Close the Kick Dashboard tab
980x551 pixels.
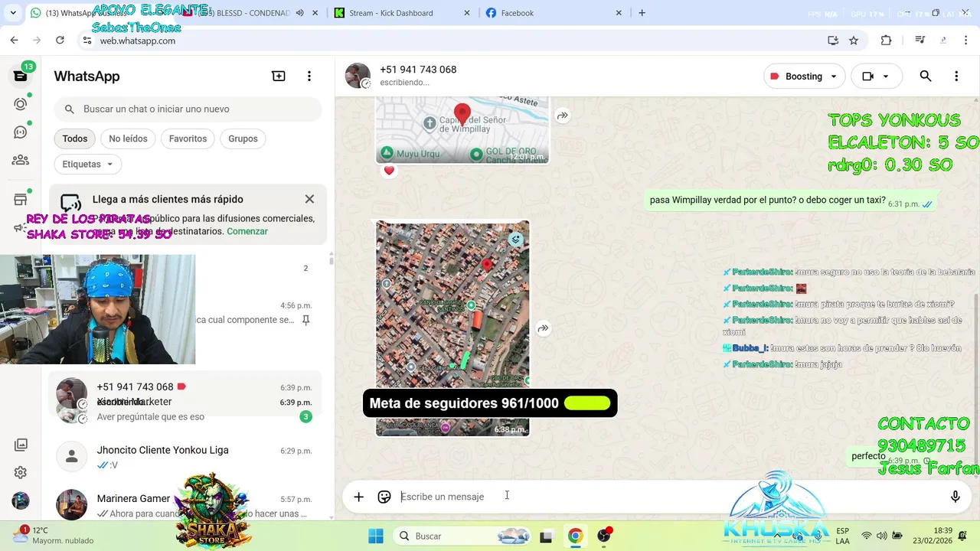pyautogui.click(x=467, y=13)
